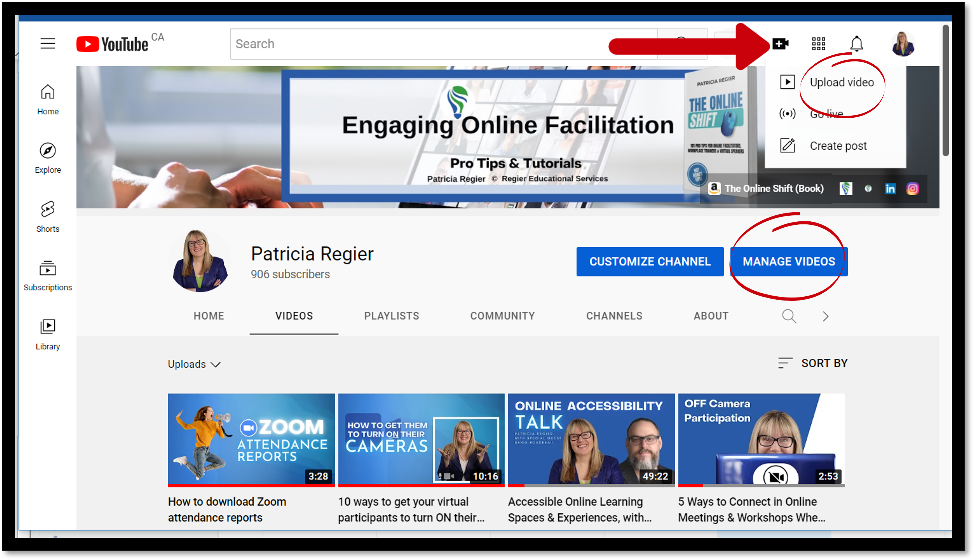This screenshot has height=560, width=974.
Task: Switch to the ABOUT channel tab
Action: click(711, 316)
